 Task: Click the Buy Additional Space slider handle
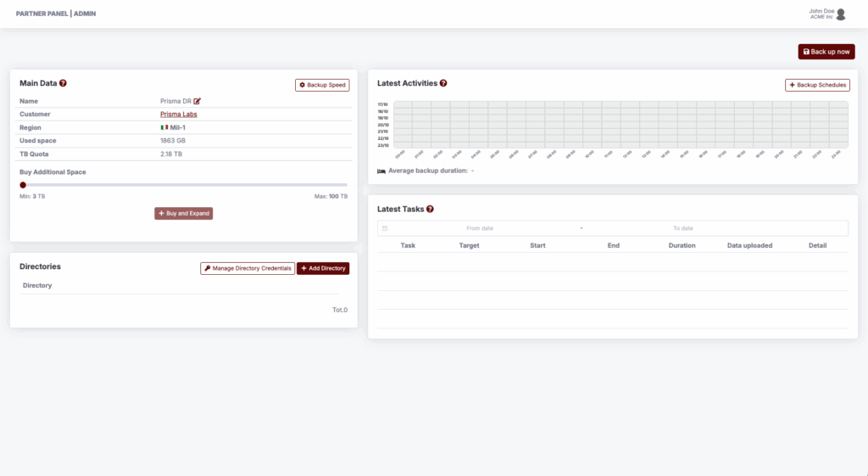23,184
